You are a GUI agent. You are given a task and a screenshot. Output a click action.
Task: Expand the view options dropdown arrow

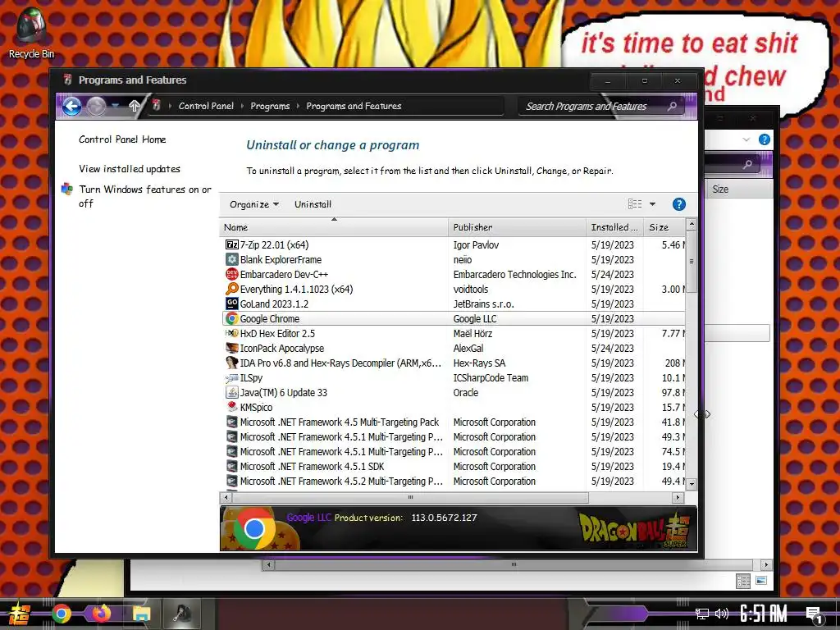pyautogui.click(x=652, y=204)
